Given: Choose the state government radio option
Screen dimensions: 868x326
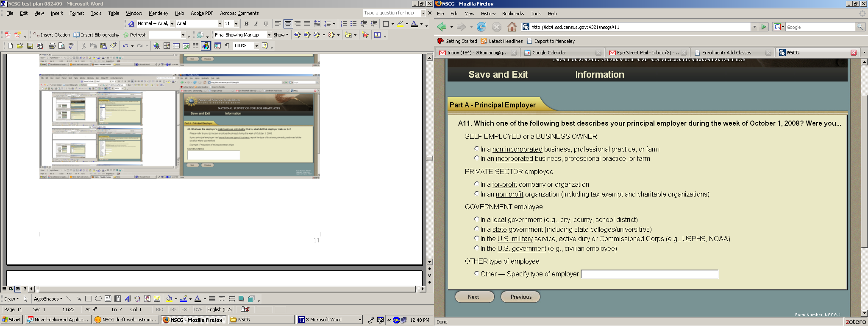Looking at the screenshot, I should coord(477,229).
